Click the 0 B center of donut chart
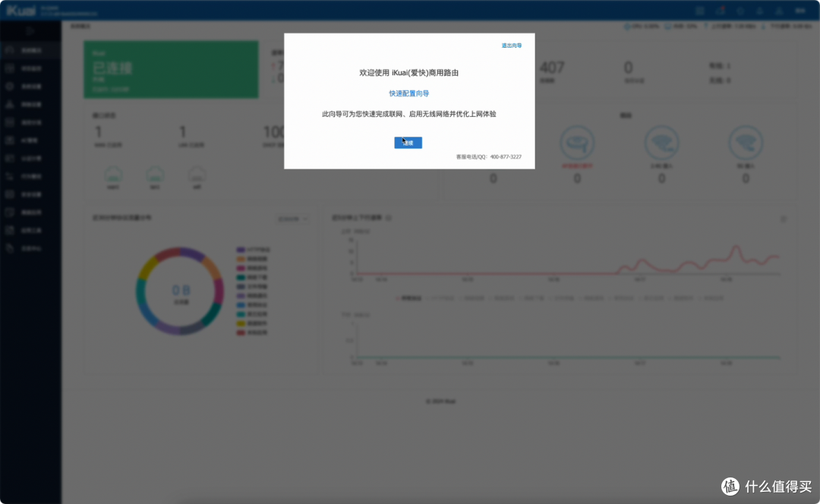Viewport: 820px width, 504px height. [181, 290]
